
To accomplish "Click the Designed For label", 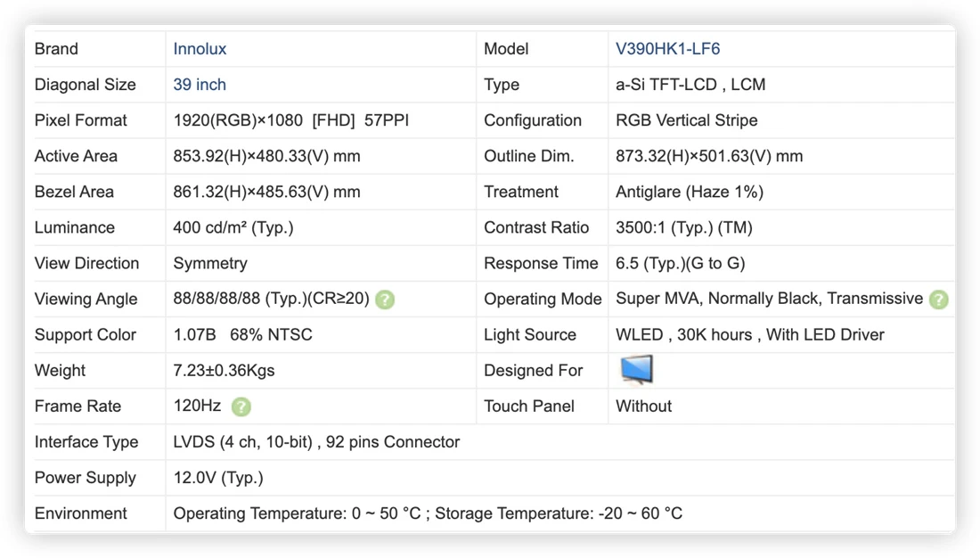I will (x=533, y=370).
